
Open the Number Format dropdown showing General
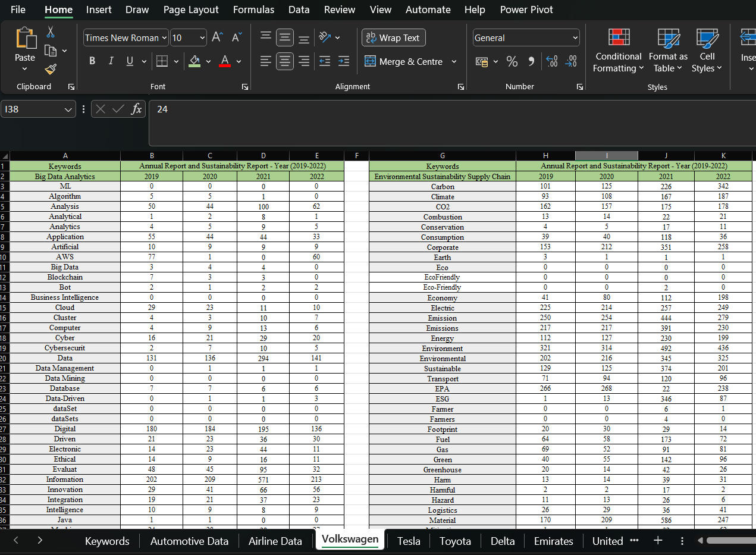tap(526, 37)
